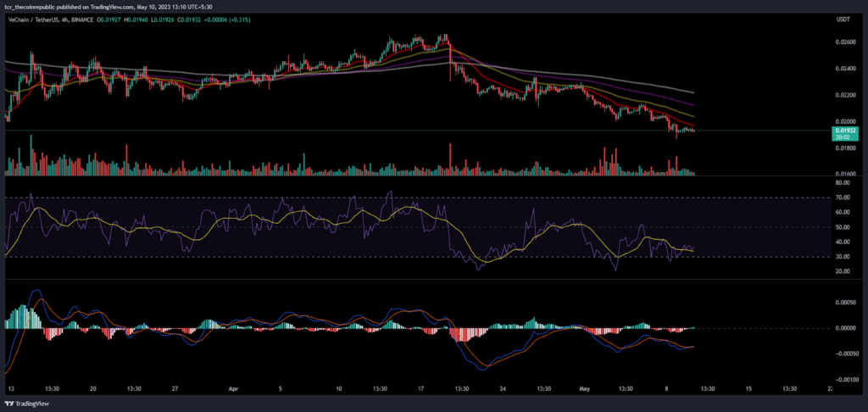Viewport: 868px width, 412px height.
Task: Click the open value 'O0.01927' in legend
Action: click(108, 19)
